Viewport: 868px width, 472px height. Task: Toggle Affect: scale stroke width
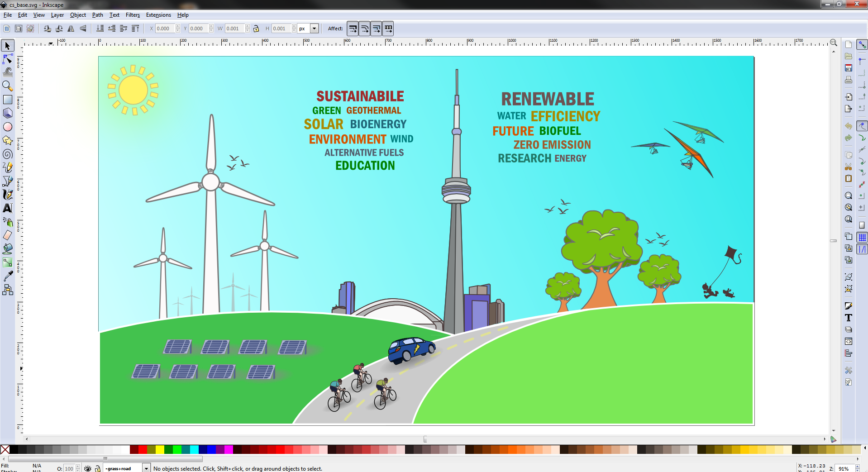[x=353, y=29]
